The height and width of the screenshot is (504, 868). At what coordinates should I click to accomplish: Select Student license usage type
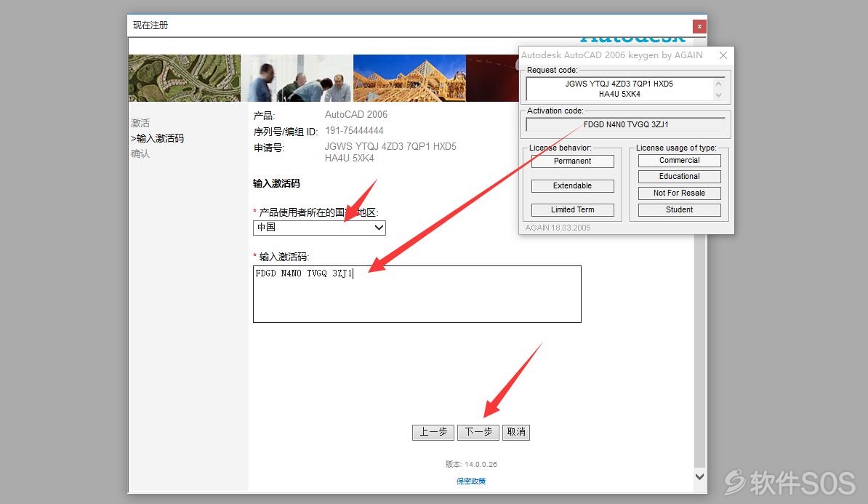pyautogui.click(x=679, y=210)
